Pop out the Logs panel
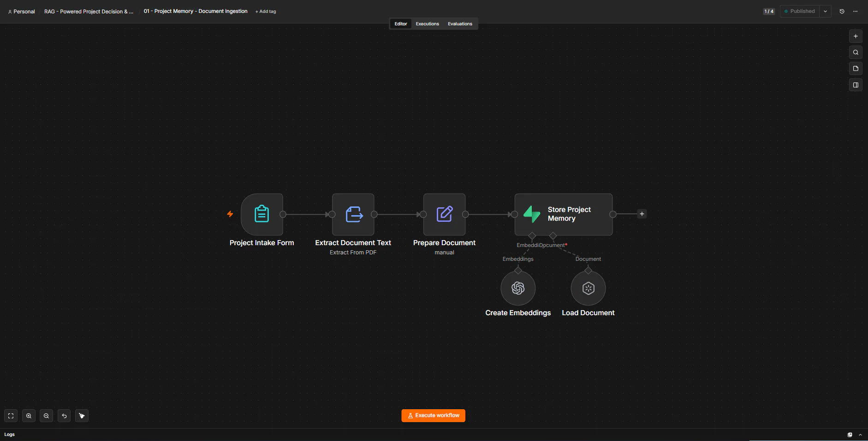 [x=850, y=435]
